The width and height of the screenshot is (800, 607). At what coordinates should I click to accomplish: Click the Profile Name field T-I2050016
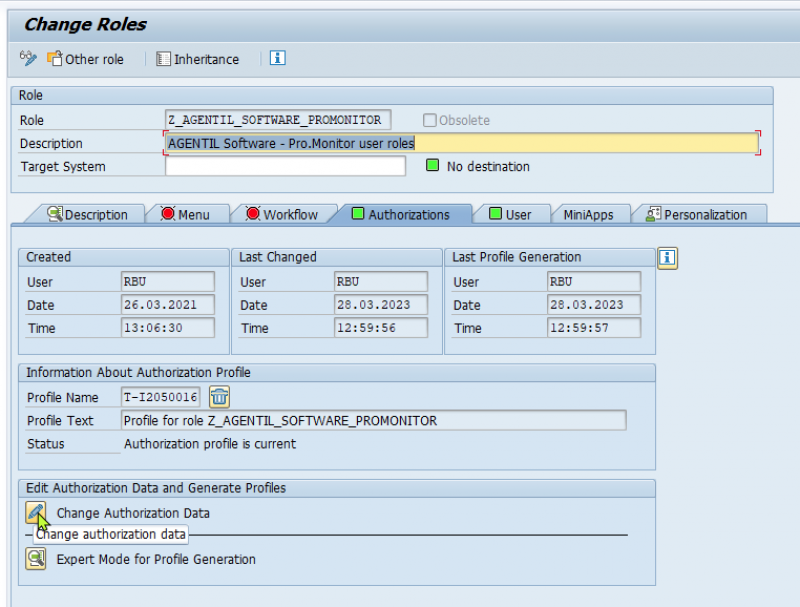(161, 398)
